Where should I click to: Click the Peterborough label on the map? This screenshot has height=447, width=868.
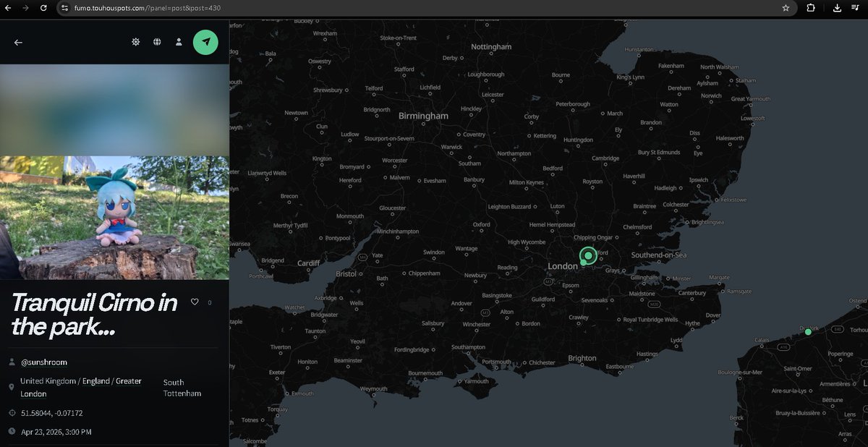pos(573,104)
